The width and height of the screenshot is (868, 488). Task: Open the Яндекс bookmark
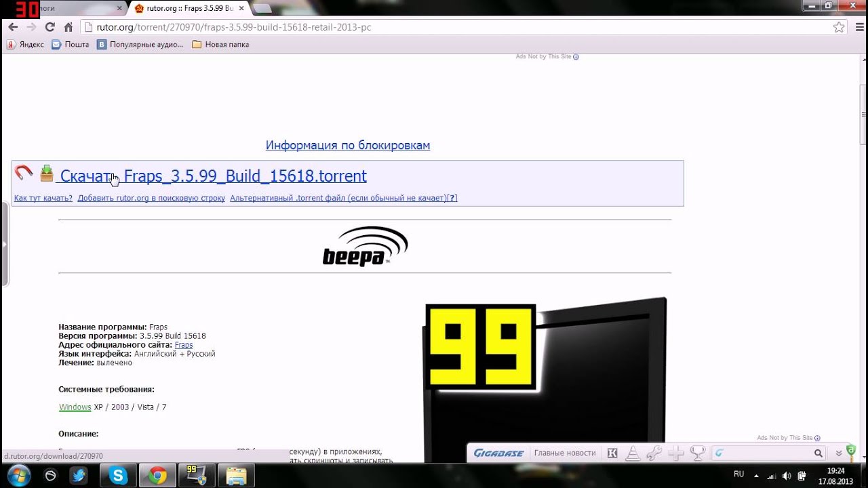coord(25,44)
